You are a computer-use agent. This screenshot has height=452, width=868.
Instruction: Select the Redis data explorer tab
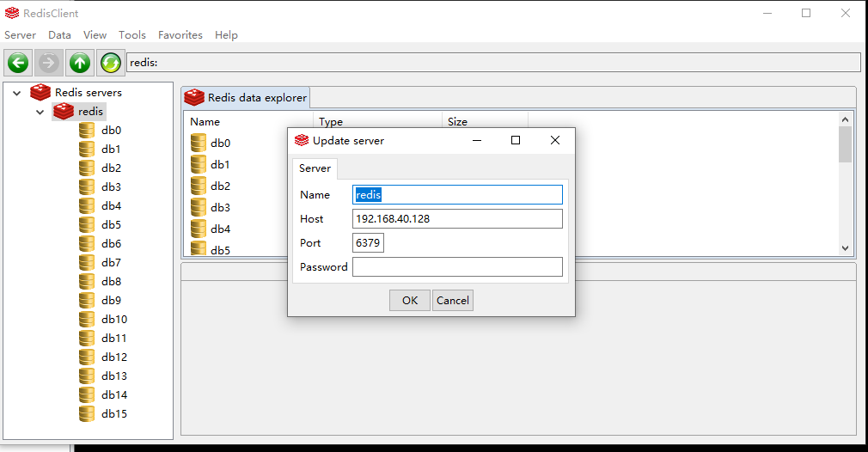point(246,97)
